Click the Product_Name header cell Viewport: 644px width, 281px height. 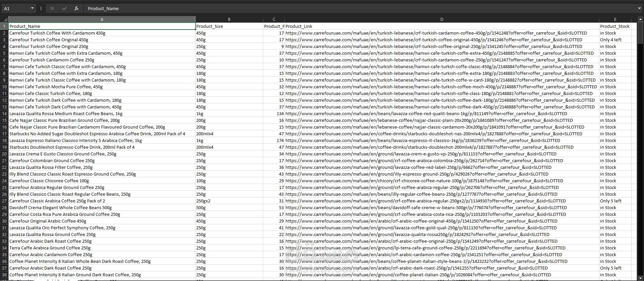102,26
